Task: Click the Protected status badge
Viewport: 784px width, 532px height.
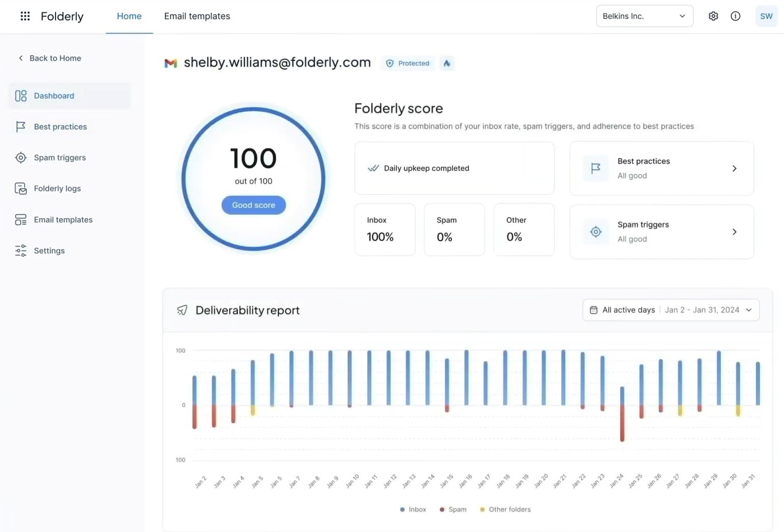Action: (408, 63)
